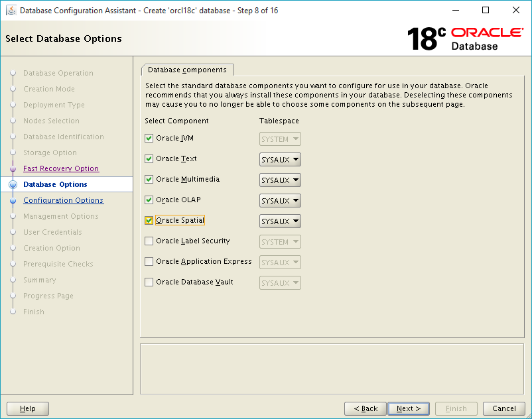The image size is (532, 419).
Task: Toggle the Oracle Spatial checkbox
Action: pyautogui.click(x=149, y=220)
